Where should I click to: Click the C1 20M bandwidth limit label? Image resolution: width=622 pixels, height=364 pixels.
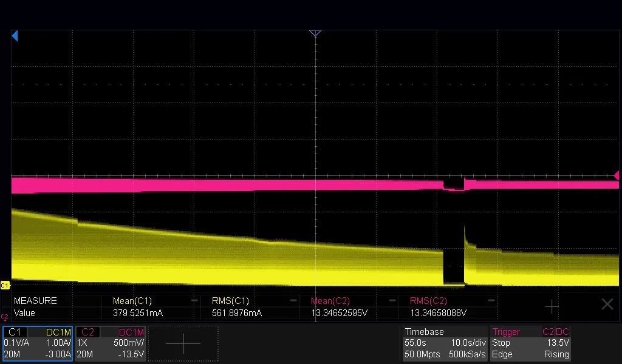tap(12, 354)
